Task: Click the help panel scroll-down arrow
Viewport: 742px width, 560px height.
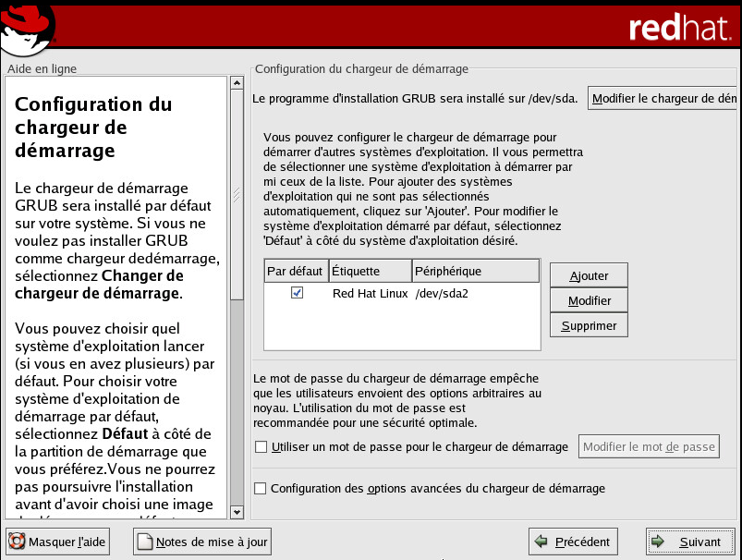Action: click(x=237, y=512)
